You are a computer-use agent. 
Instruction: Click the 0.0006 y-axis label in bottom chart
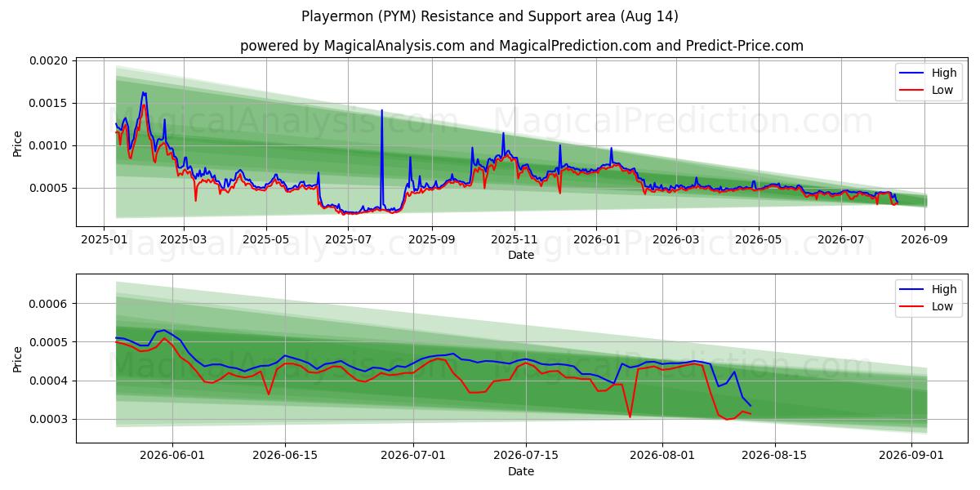(x=50, y=304)
